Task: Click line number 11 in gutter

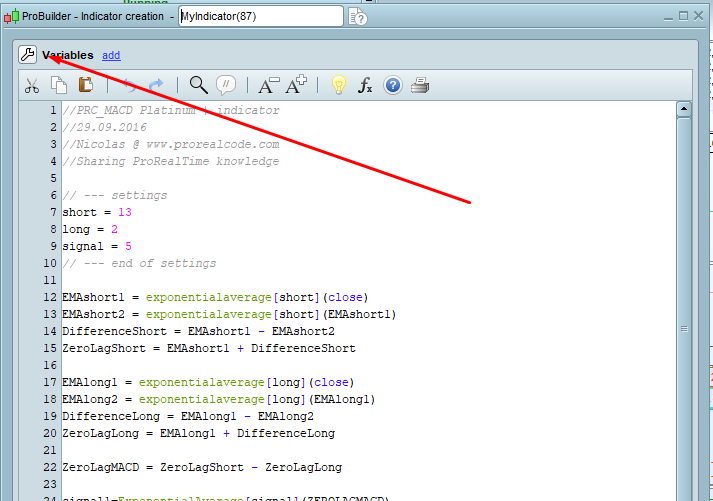Action: [x=50, y=280]
